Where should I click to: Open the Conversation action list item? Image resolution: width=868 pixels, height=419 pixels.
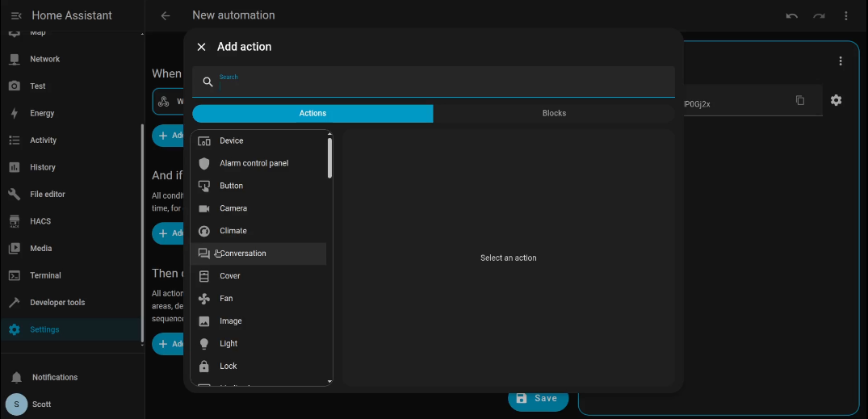tap(242, 253)
